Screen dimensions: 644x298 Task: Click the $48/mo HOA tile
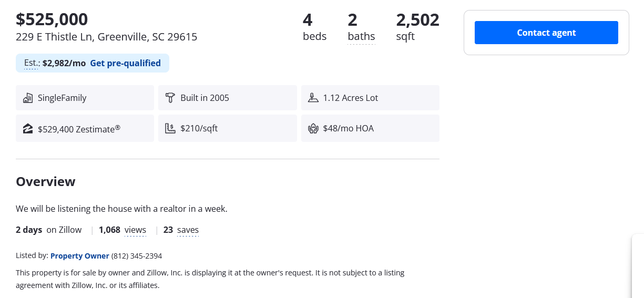(x=370, y=128)
